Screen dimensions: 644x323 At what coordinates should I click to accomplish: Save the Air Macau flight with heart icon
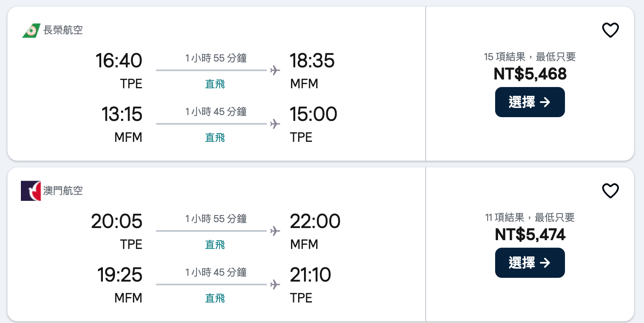[x=610, y=191]
